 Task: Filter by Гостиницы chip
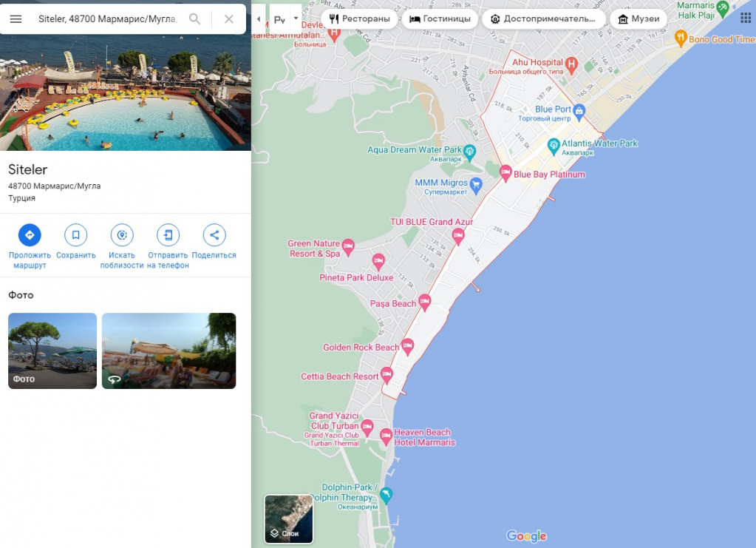pyautogui.click(x=440, y=18)
